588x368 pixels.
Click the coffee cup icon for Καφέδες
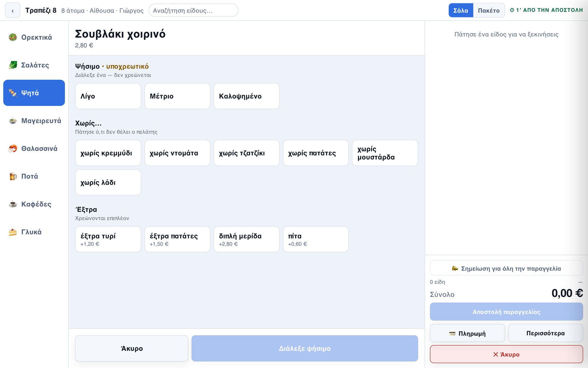pyautogui.click(x=13, y=204)
